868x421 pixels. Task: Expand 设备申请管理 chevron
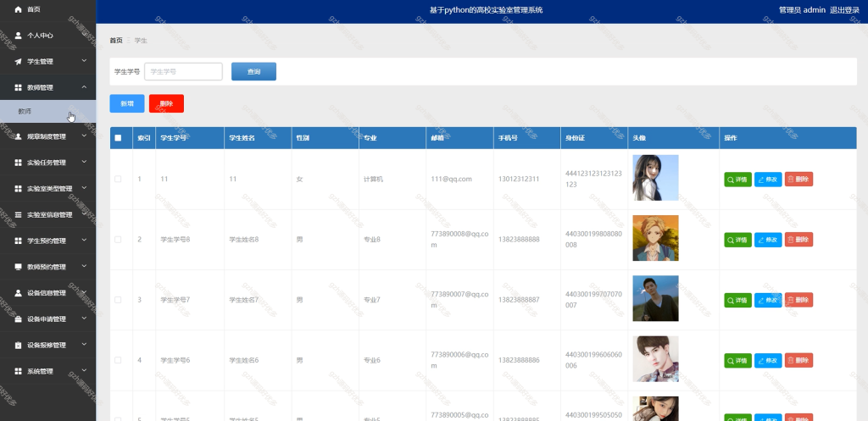pyautogui.click(x=84, y=319)
